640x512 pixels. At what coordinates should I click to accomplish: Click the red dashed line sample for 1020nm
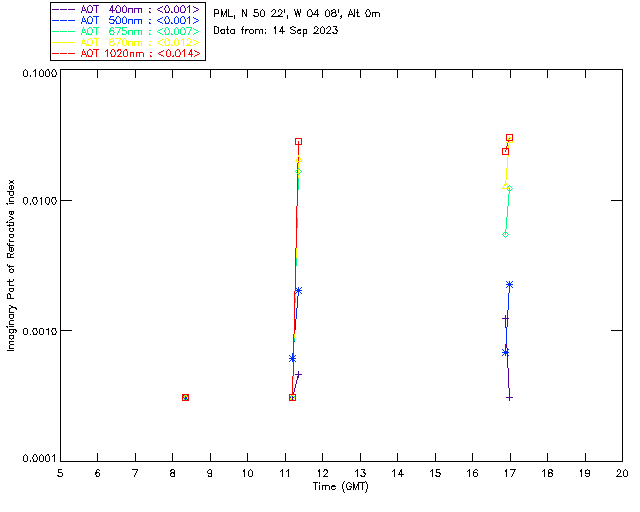coord(64,53)
